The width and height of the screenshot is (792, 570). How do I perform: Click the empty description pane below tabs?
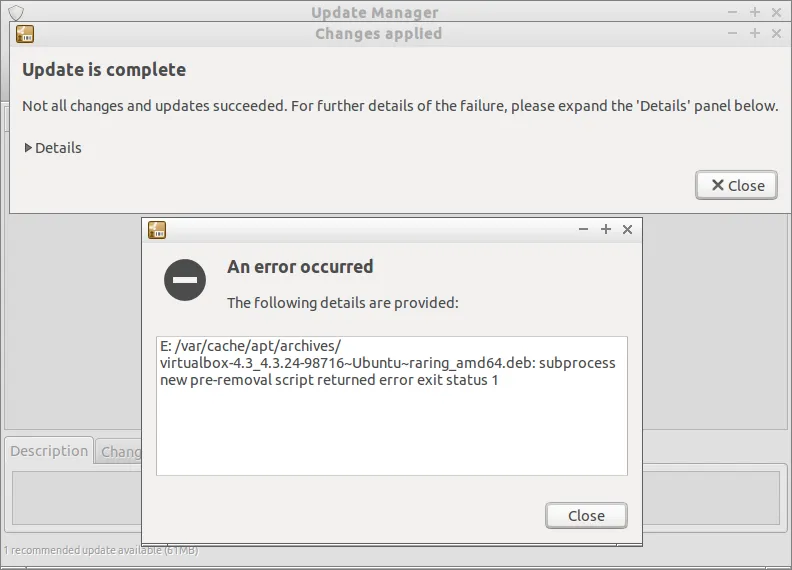pos(75,497)
